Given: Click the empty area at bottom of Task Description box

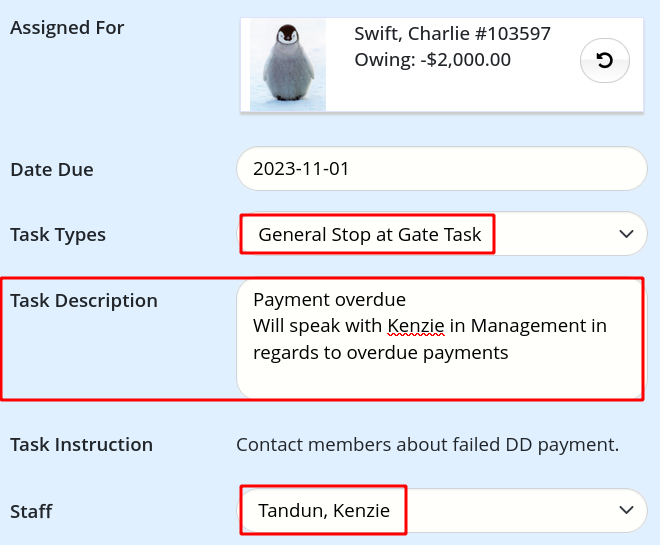Looking at the screenshot, I should click(x=440, y=381).
